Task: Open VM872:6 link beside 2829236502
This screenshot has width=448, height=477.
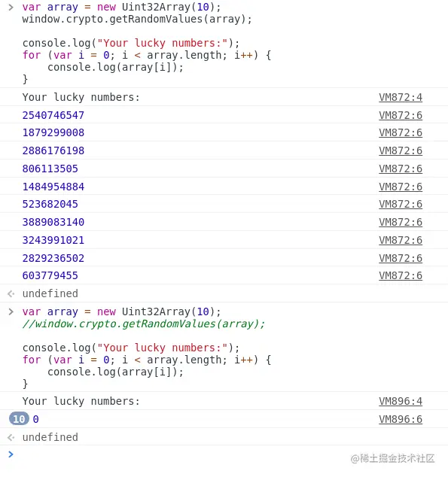Action: pyautogui.click(x=401, y=258)
